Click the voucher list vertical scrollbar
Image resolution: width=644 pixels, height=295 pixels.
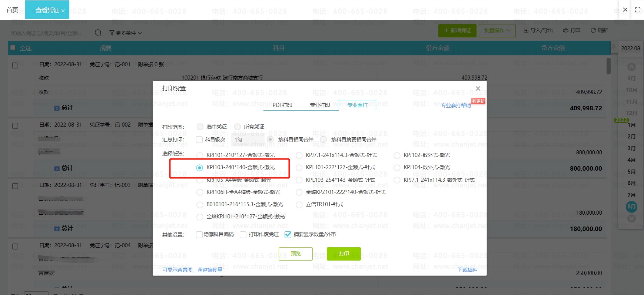click(608, 66)
